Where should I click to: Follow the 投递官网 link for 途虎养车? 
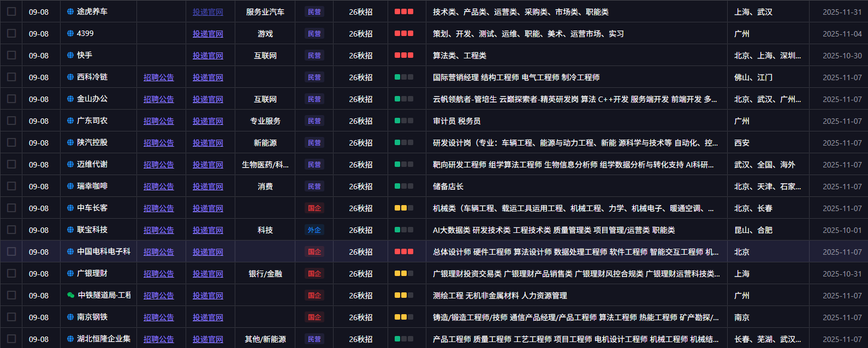pos(208,12)
